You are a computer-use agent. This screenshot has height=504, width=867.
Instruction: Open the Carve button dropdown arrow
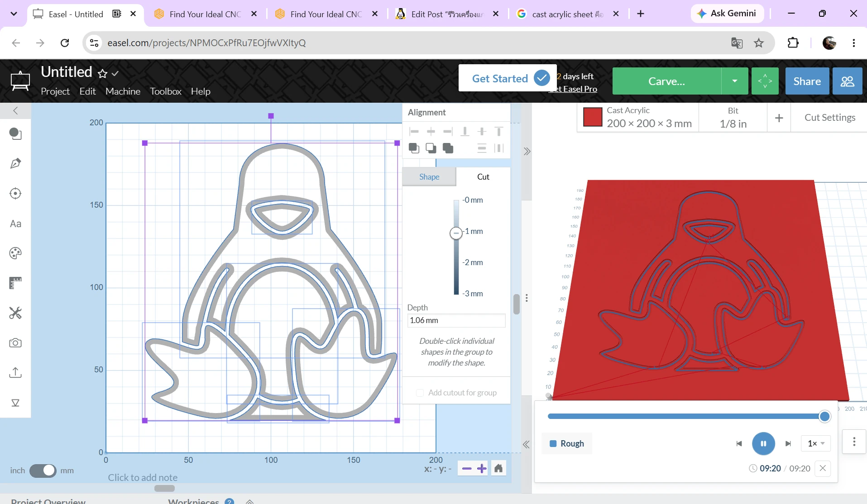click(x=734, y=81)
